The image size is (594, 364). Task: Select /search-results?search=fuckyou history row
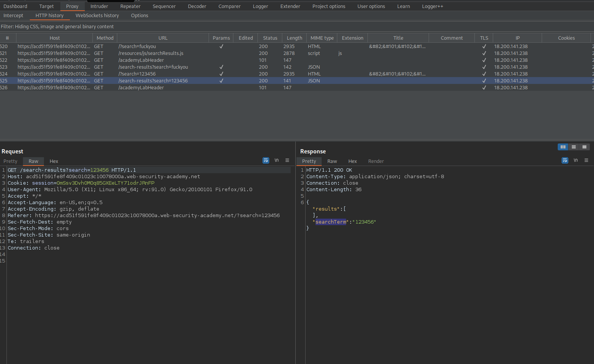tap(297, 67)
